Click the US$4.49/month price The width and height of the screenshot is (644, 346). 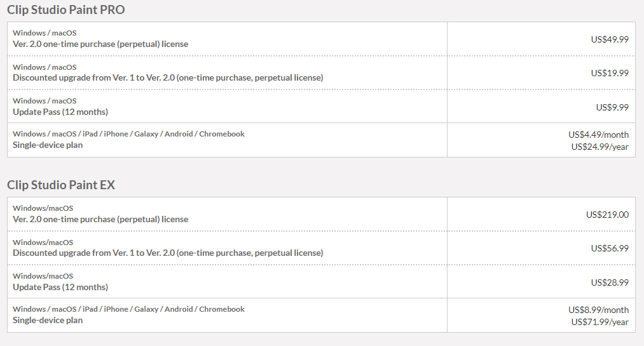(x=598, y=135)
